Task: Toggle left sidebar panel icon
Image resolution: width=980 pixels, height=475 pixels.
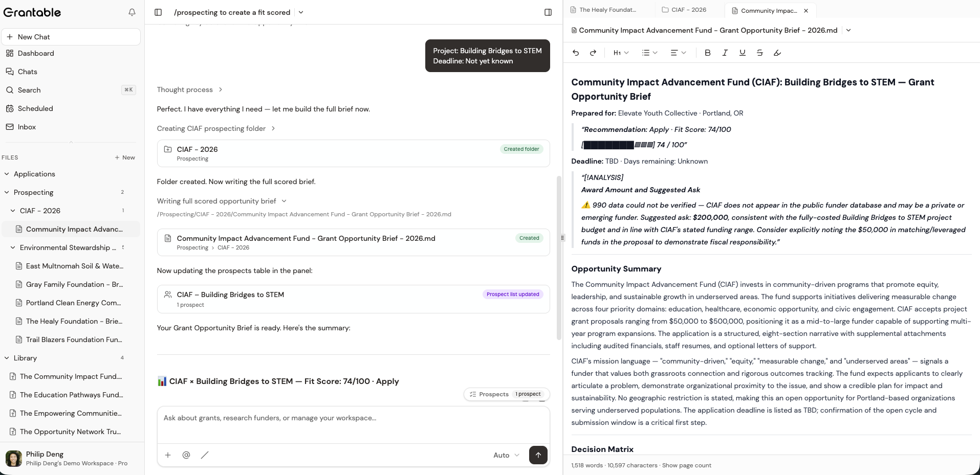Action: click(x=158, y=12)
